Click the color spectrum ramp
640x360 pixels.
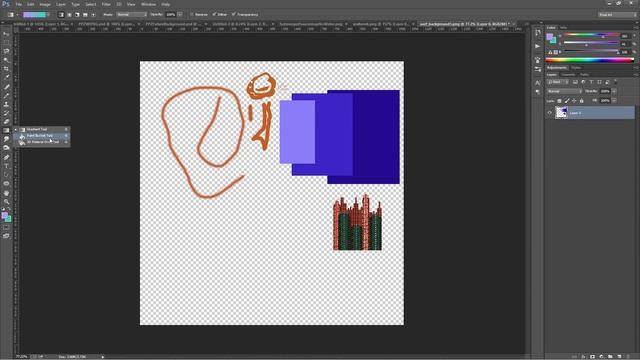click(590, 60)
